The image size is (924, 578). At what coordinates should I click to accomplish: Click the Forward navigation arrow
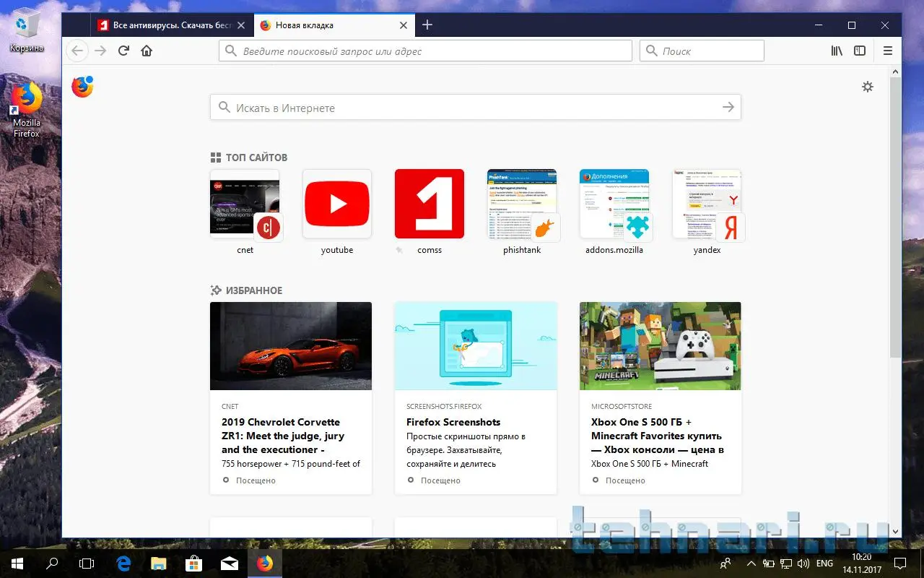pos(100,51)
